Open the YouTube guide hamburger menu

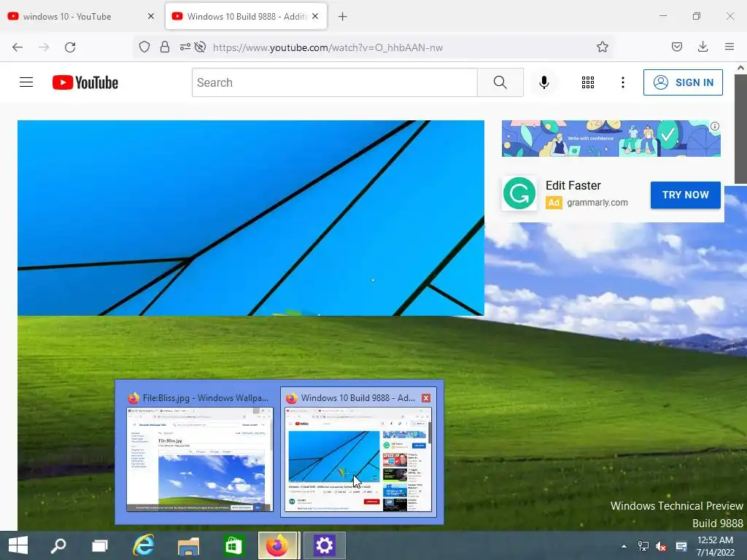tap(26, 82)
